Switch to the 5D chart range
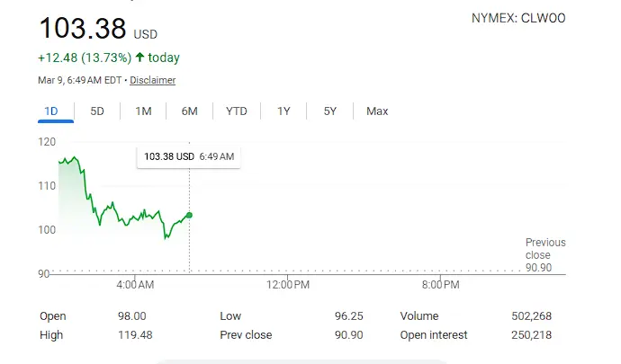The width and height of the screenshot is (621, 364). pyautogui.click(x=97, y=111)
